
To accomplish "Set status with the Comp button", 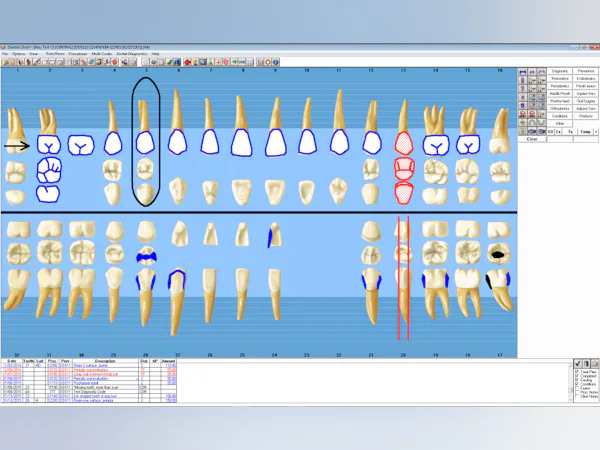I will tap(585, 132).
